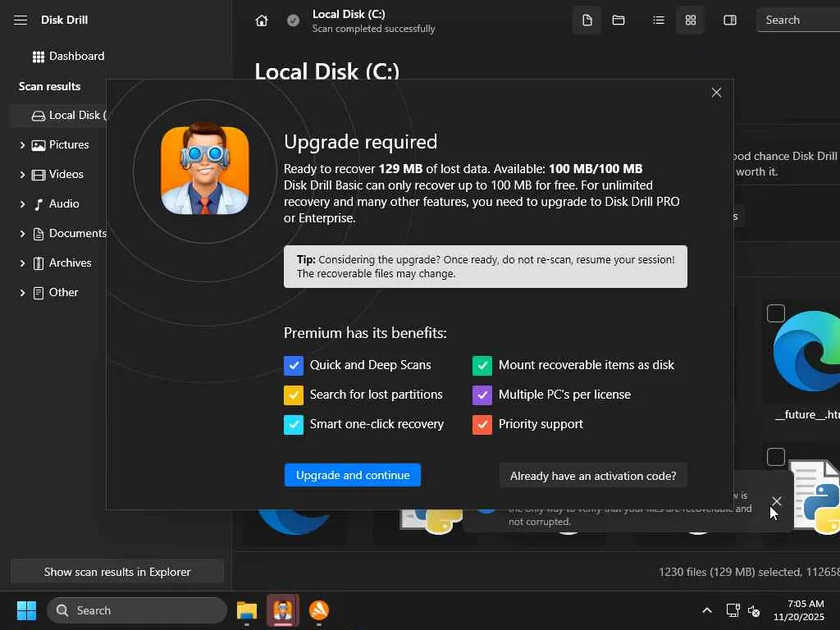Click the Local Disk drive icon in sidebar
Screen dimensions: 840x630
coord(38,116)
